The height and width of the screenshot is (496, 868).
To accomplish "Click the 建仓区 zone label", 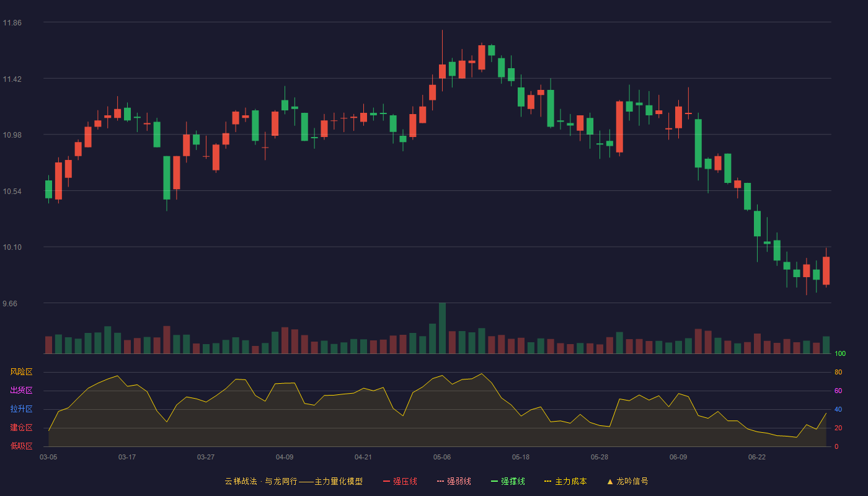I will [x=21, y=428].
